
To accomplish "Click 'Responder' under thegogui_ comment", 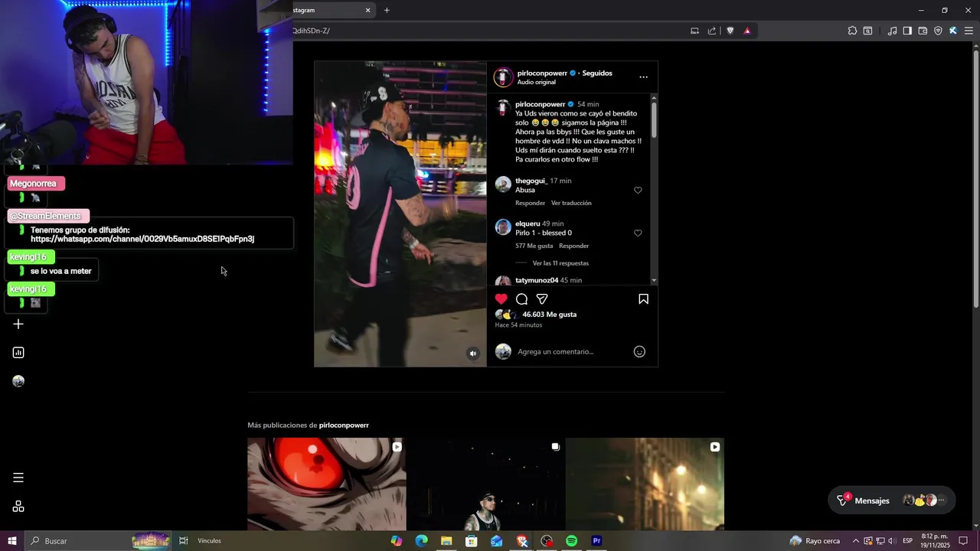I will (x=530, y=203).
